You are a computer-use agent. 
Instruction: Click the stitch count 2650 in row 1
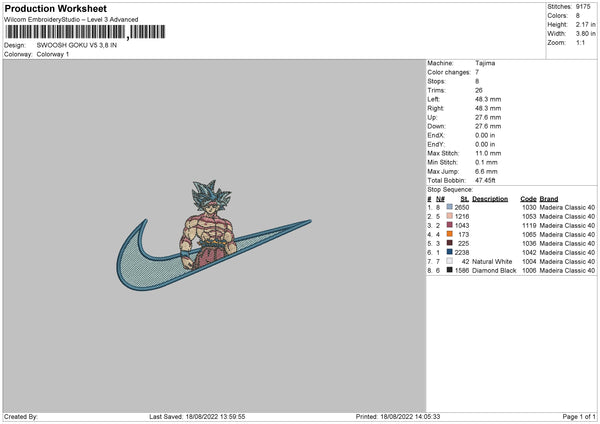pos(462,207)
